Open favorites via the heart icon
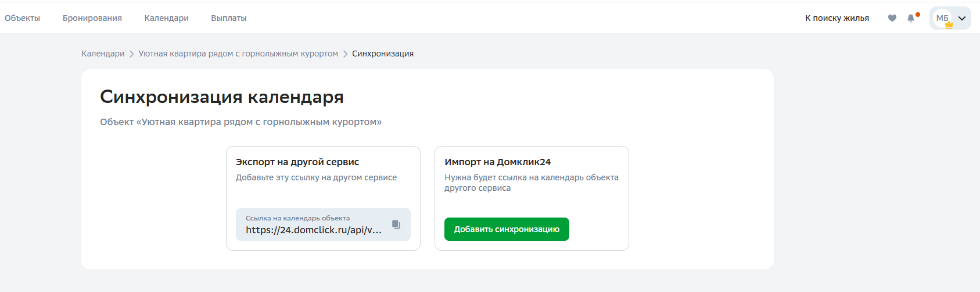The image size is (980, 292). [x=892, y=18]
